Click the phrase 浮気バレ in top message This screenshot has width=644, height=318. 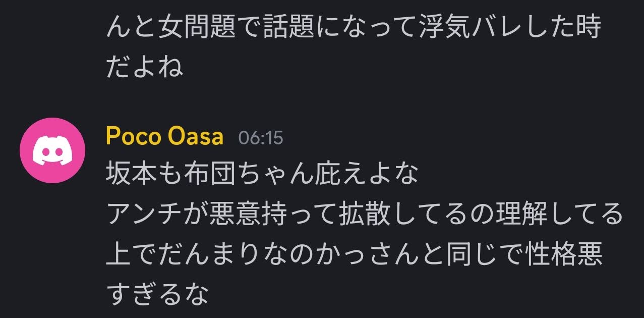click(x=472, y=27)
